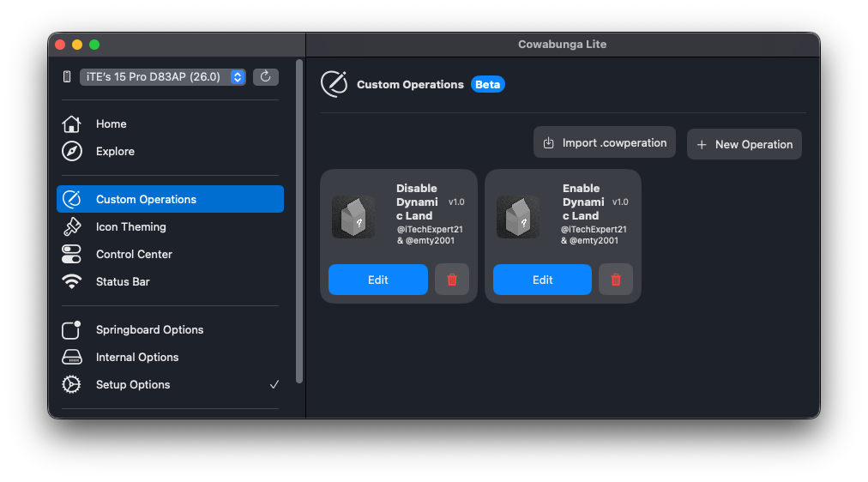Click the phone icon beside device name
Screen dimensions: 868x482
pos(67,77)
